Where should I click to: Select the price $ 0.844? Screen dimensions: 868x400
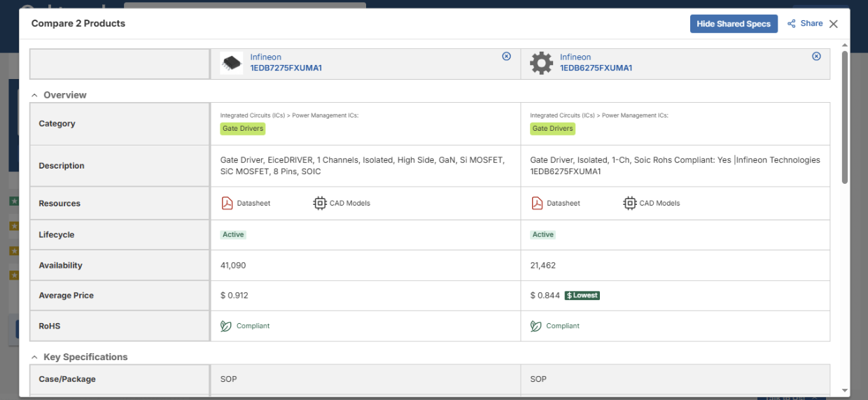tap(545, 296)
